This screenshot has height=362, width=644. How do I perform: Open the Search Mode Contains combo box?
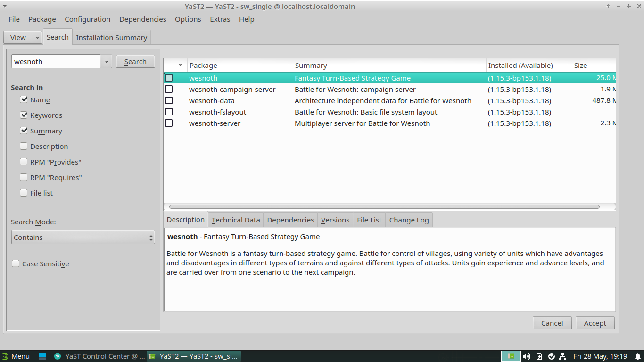coord(83,237)
